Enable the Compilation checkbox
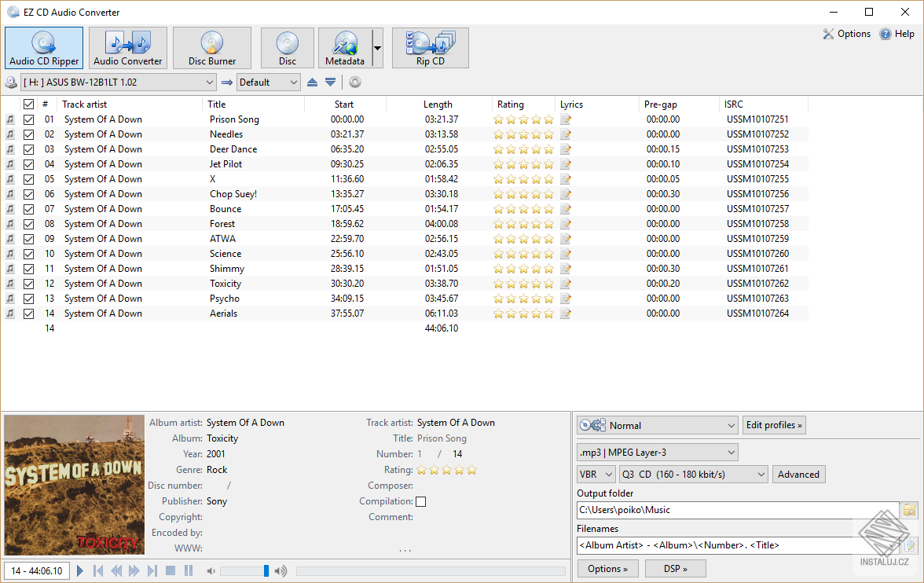The height and width of the screenshot is (583, 924). click(x=421, y=501)
